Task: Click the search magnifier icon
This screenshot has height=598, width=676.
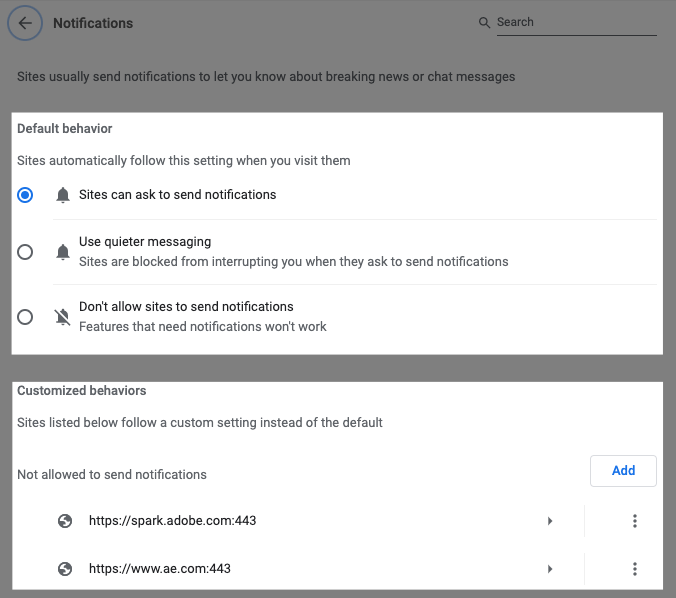Action: [485, 22]
